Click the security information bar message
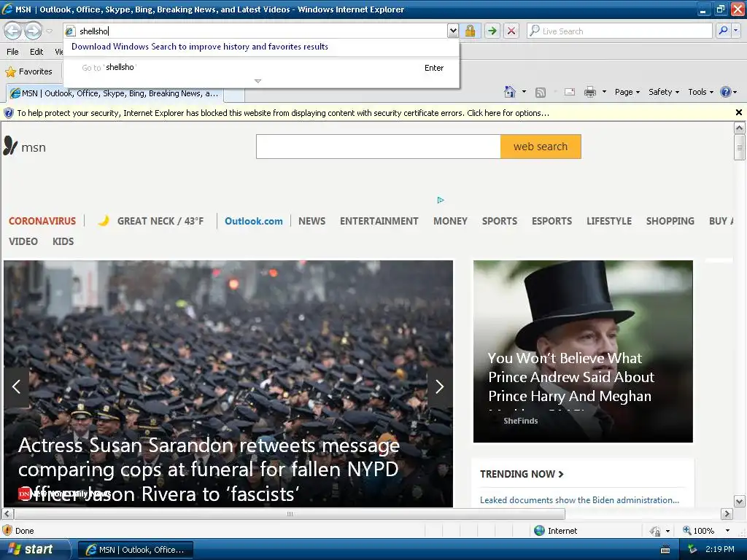 point(283,113)
